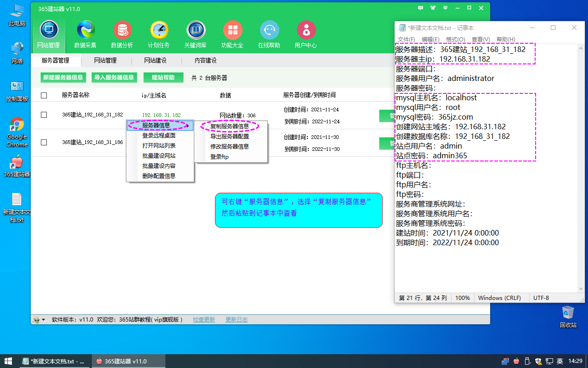Click the network tray icon
Image resolution: width=588 pixels, height=368 pixels.
(549, 361)
